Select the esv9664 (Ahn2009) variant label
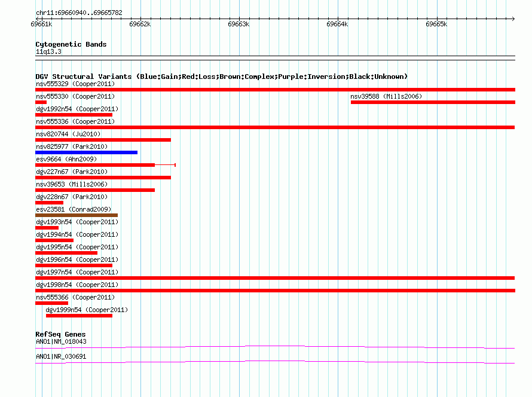The image size is (532, 397). point(66,159)
